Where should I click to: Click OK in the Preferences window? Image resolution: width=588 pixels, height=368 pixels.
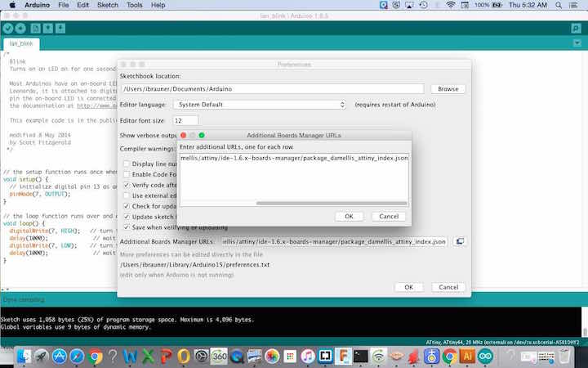point(409,287)
